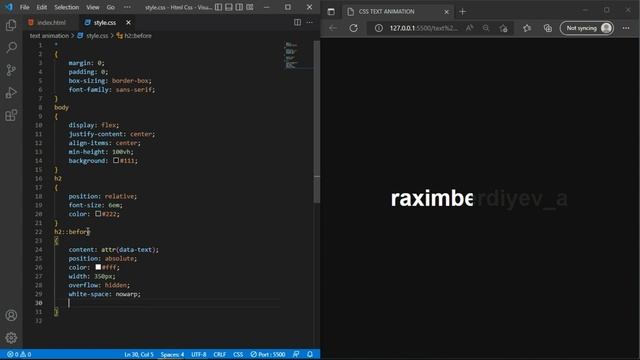Open the Edit menu
This screenshot has height=360, width=640.
pyautogui.click(x=41, y=7)
